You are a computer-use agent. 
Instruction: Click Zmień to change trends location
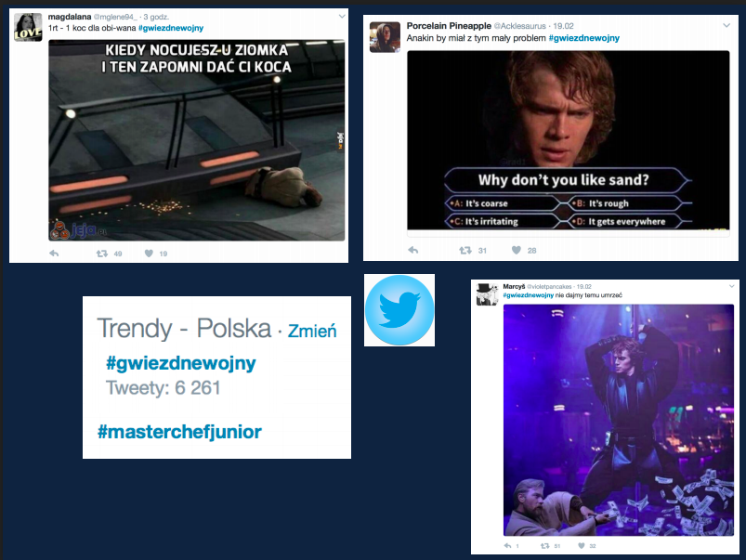coord(312,331)
